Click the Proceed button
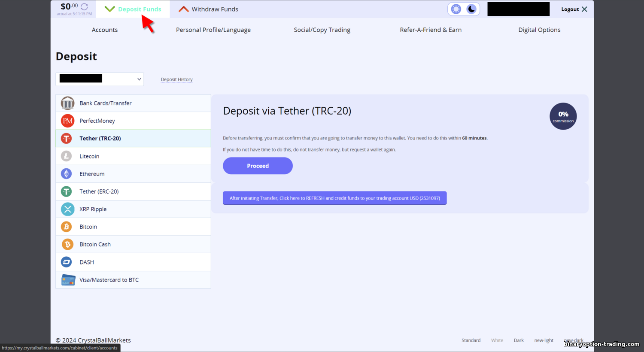 coord(258,166)
